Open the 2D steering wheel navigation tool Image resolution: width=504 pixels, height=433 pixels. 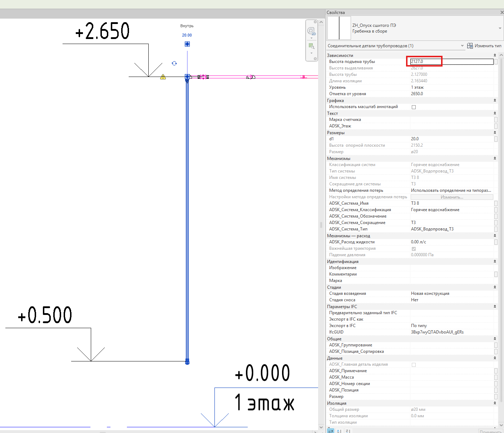[311, 31]
